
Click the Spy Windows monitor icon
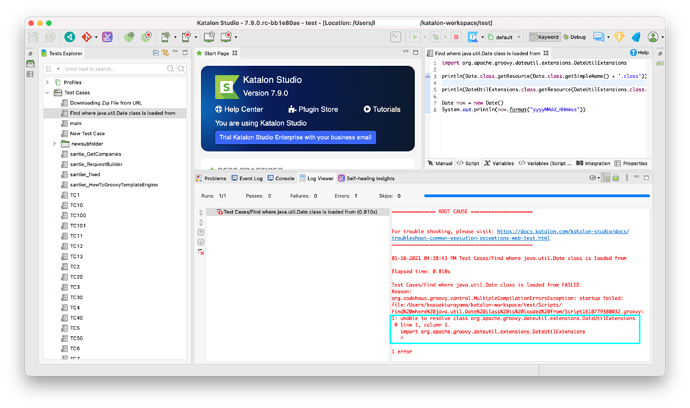click(209, 37)
